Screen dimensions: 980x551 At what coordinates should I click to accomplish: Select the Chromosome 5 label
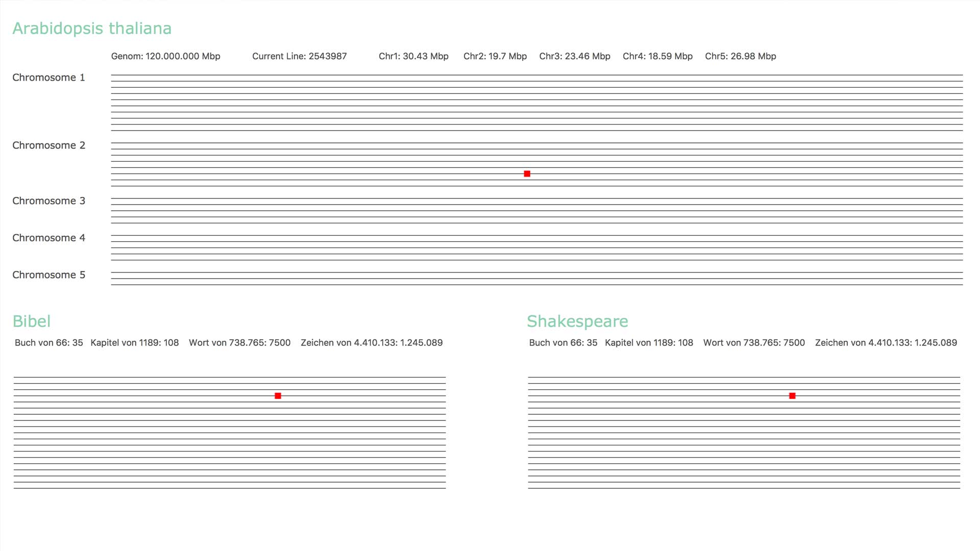(x=48, y=275)
